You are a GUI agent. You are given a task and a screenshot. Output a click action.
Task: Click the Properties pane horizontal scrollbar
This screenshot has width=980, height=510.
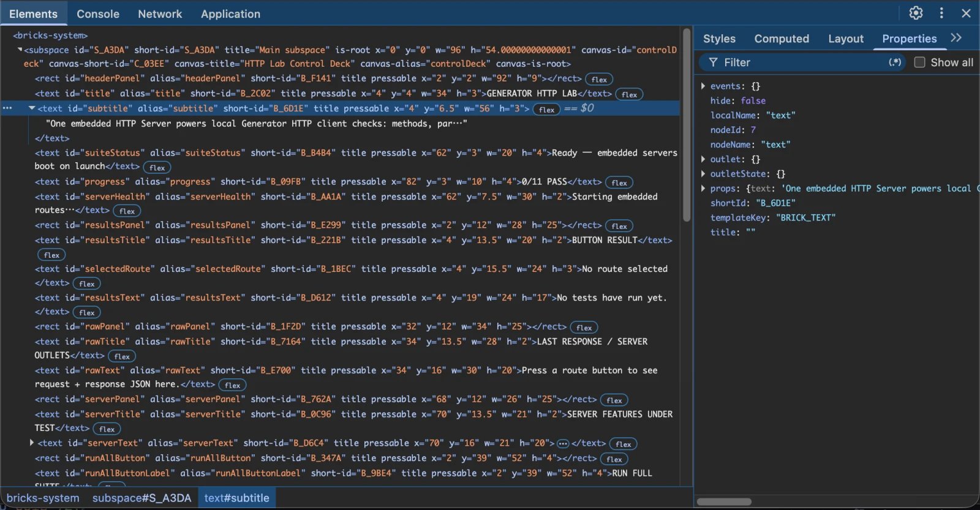pos(724,501)
